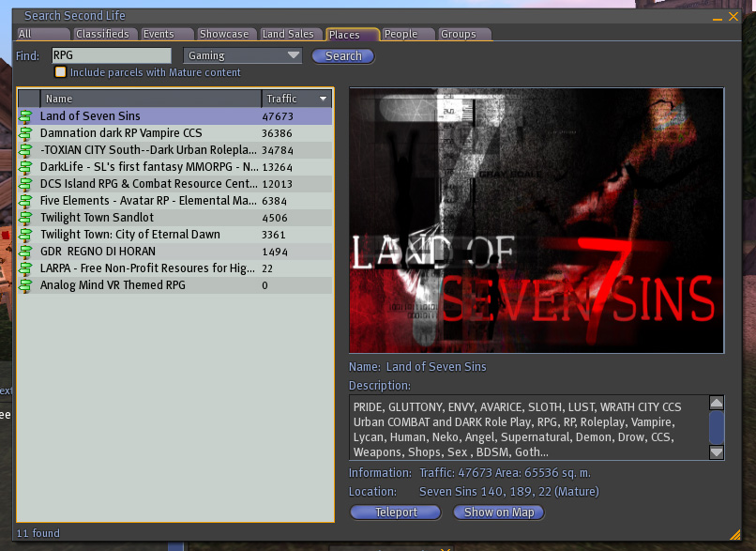Click the signpost icon beside DarkLife fantasy MMORPG
This screenshot has width=756, height=551.
pos(26,167)
